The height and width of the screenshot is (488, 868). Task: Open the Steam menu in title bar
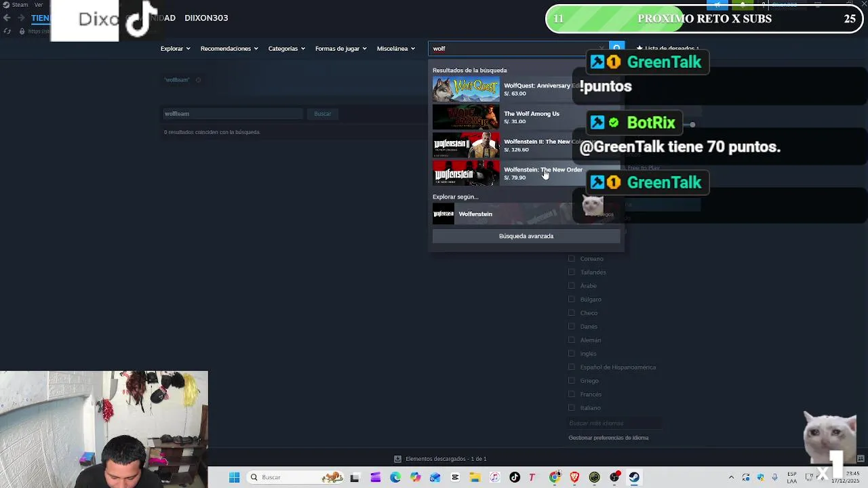pos(20,5)
